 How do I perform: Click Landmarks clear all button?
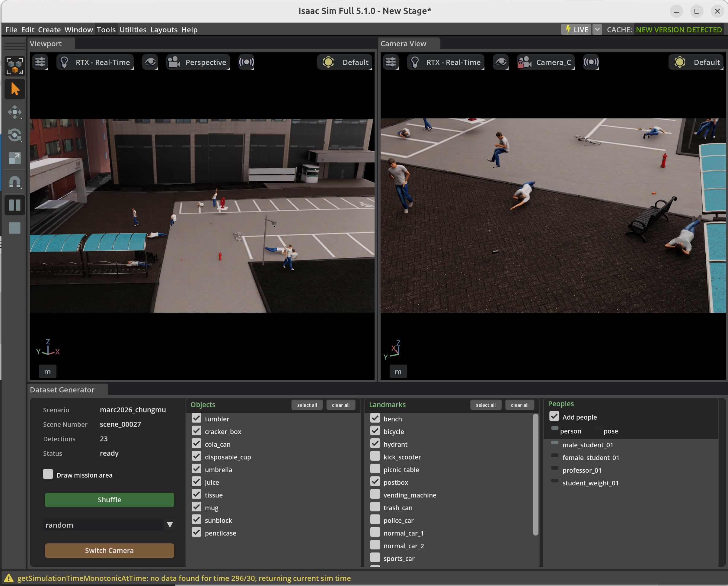coord(520,405)
